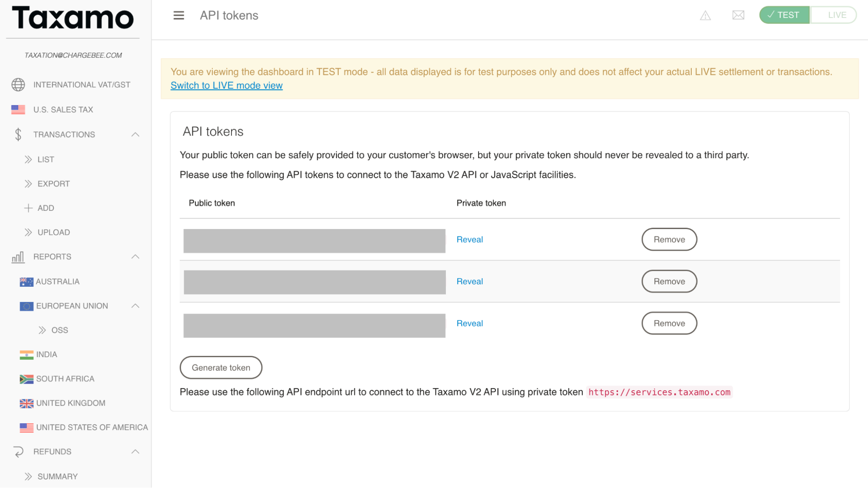The height and width of the screenshot is (488, 868).
Task: Click the U.S. Sales Tax flag icon
Action: (18, 110)
